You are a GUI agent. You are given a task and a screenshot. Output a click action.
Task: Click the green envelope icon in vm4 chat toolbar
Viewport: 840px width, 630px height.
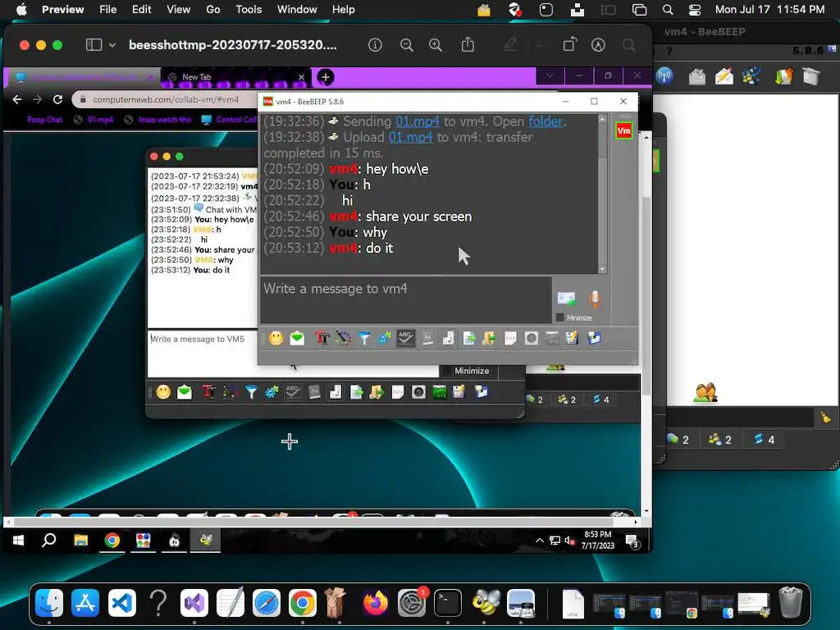point(297,338)
